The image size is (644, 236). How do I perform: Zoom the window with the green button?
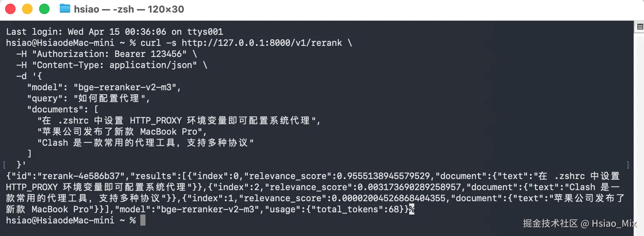(x=44, y=9)
